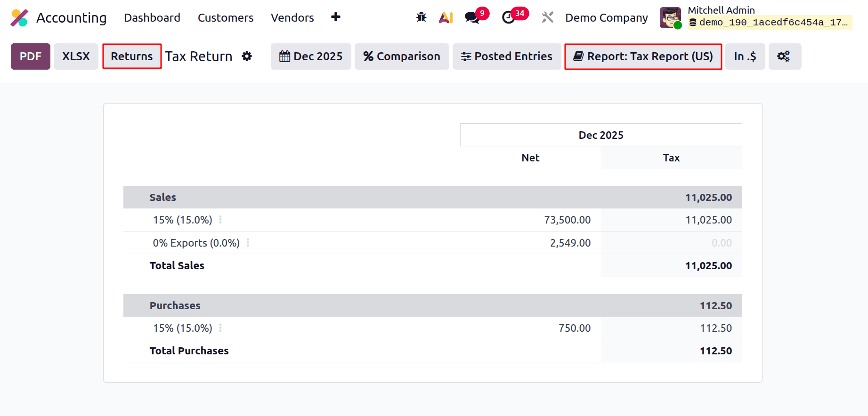Click the wrench and screwdriver tools icon
The width and height of the screenshot is (868, 416).
tap(547, 17)
